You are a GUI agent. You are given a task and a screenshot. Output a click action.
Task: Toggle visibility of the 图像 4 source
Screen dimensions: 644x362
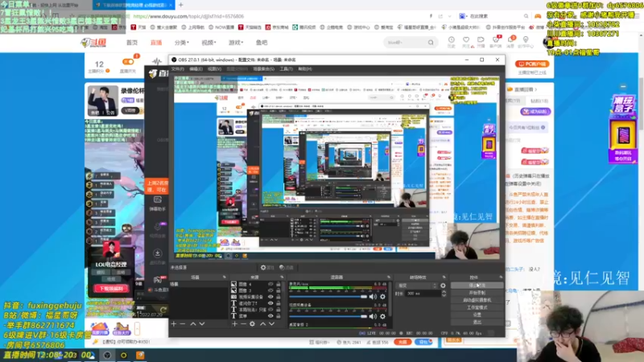pos(270,284)
